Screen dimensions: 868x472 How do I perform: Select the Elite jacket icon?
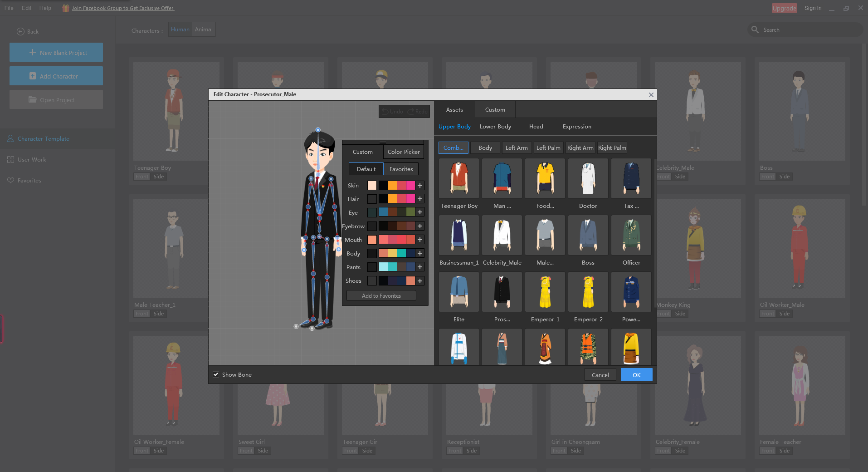pyautogui.click(x=458, y=292)
